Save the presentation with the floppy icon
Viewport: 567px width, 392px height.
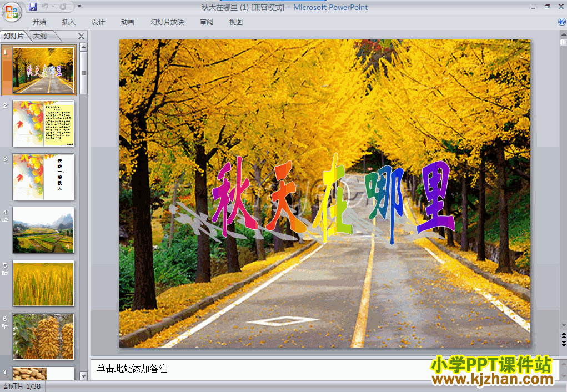click(33, 7)
